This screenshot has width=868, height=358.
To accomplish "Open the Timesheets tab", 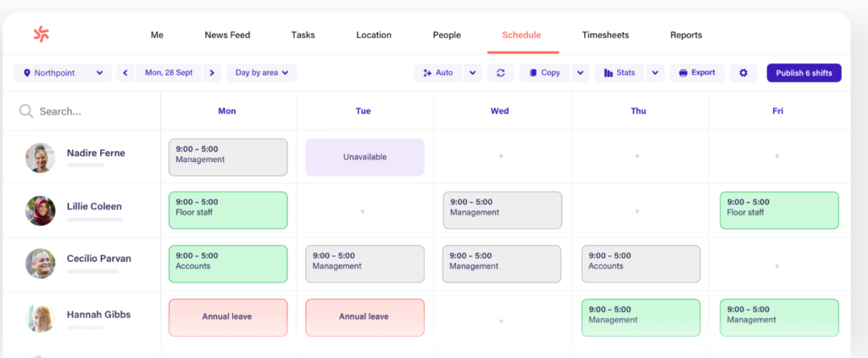I will (605, 35).
